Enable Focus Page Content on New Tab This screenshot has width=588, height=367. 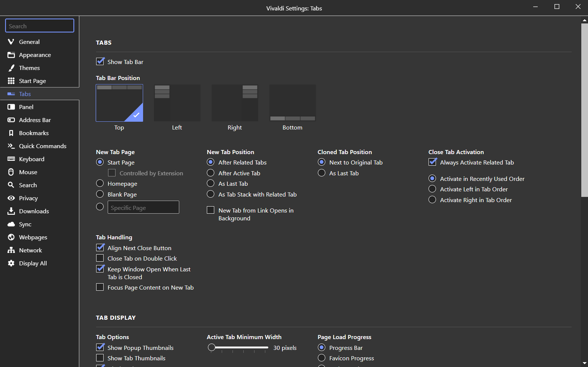100,287
